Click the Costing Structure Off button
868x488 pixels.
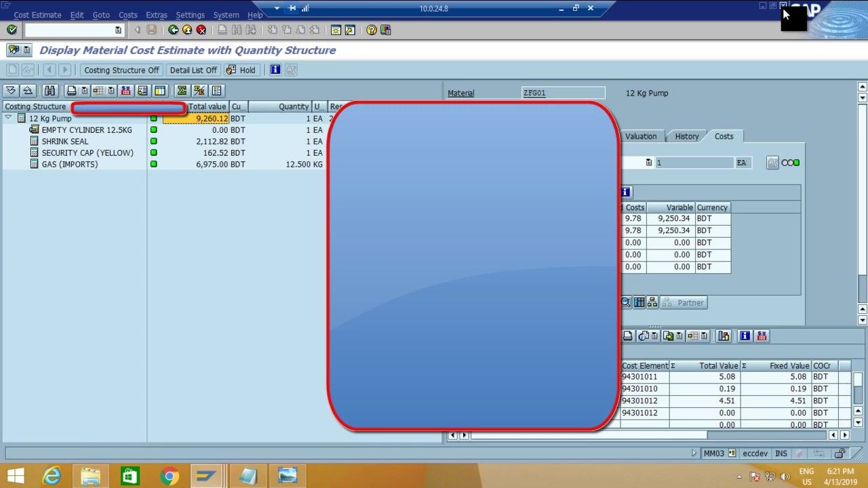point(121,70)
